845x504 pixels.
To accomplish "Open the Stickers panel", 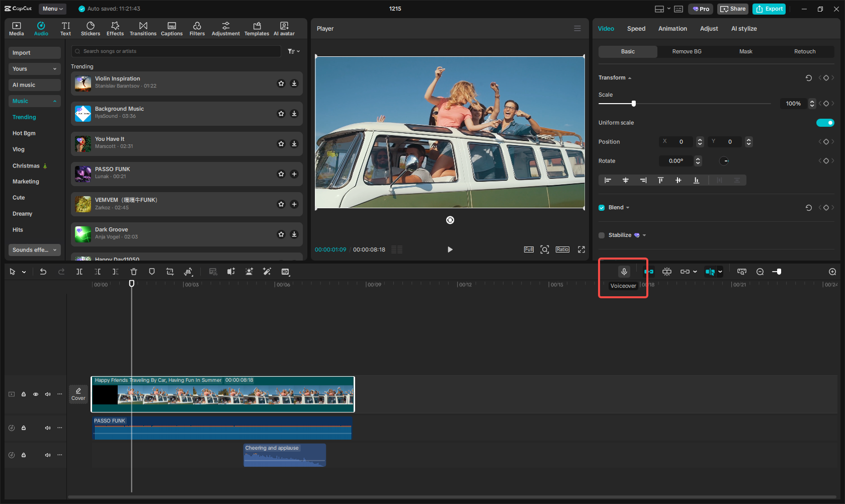I will coord(91,29).
